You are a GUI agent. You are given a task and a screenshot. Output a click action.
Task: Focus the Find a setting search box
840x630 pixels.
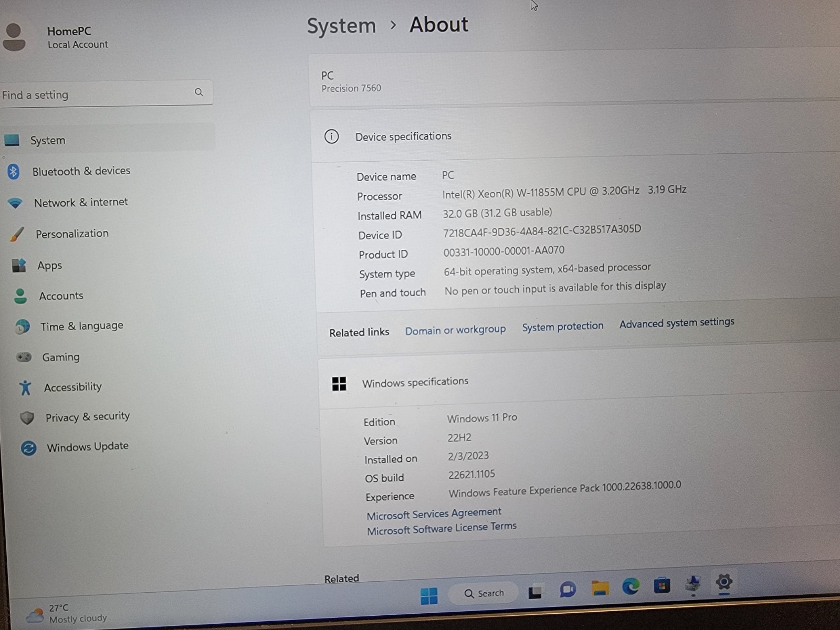(x=106, y=93)
